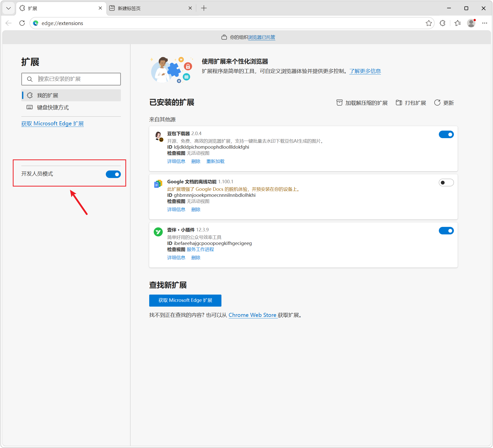
Task: Open 详细信息 for Google 文档的离线功能
Action: (x=176, y=210)
